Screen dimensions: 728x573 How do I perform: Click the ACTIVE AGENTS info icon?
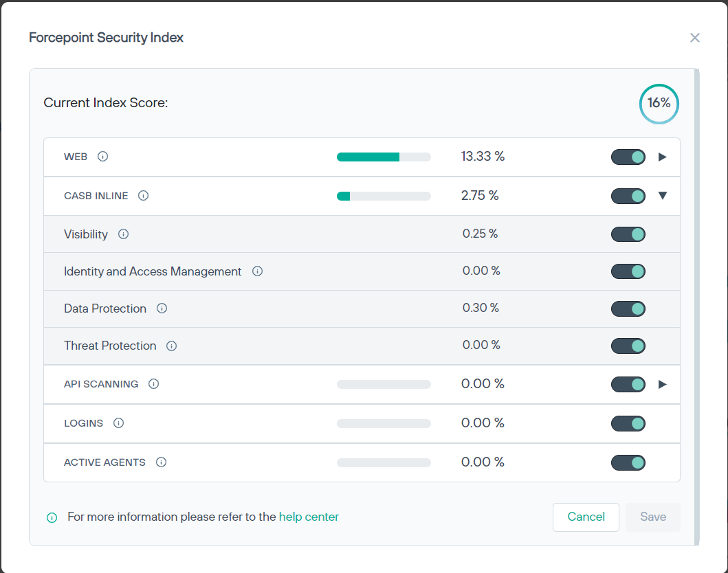point(161,462)
